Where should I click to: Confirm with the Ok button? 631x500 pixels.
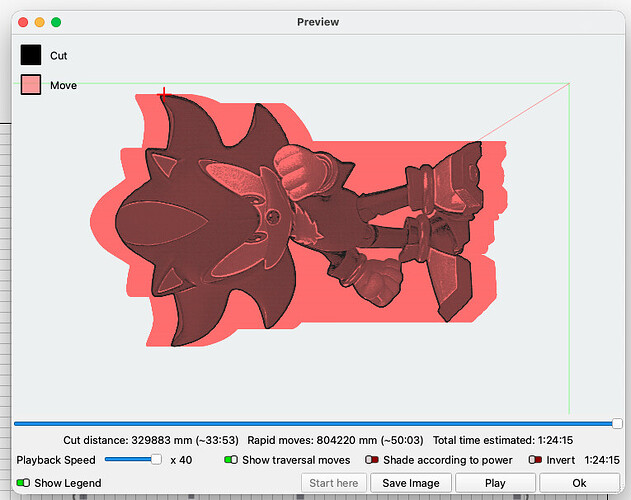click(x=579, y=483)
